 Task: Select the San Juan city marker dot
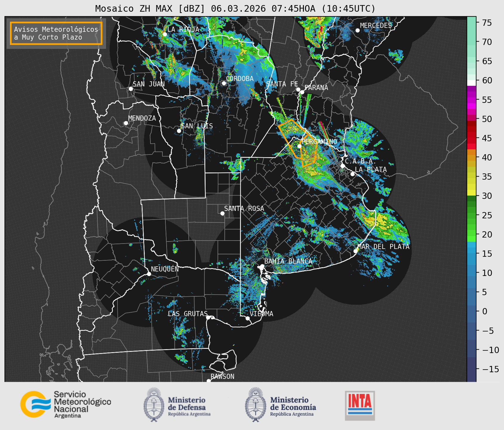(x=131, y=89)
